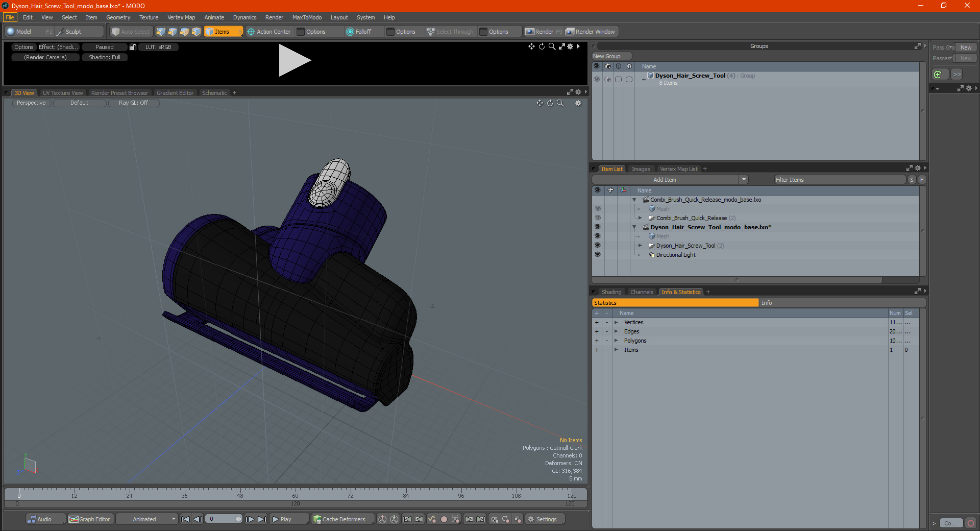This screenshot has width=980, height=531.
Task: Click the Render Window icon button
Action: tap(591, 32)
